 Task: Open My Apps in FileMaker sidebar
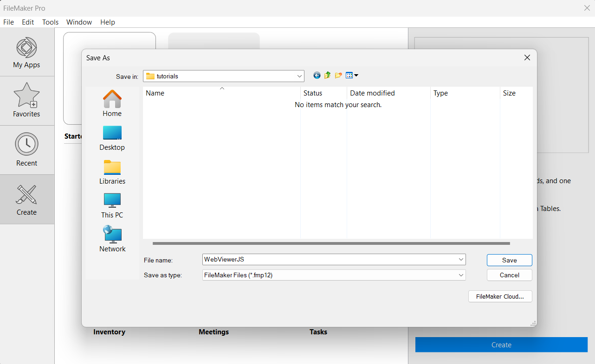pos(27,52)
